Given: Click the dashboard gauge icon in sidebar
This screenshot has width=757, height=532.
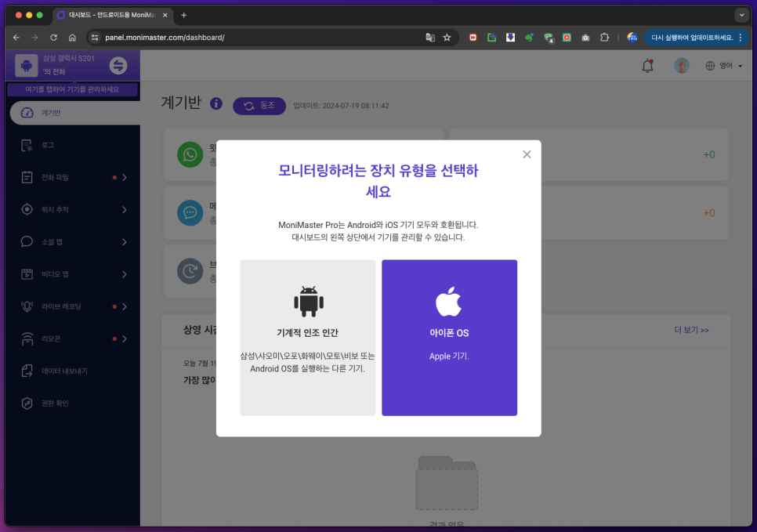Looking at the screenshot, I should 27,113.
